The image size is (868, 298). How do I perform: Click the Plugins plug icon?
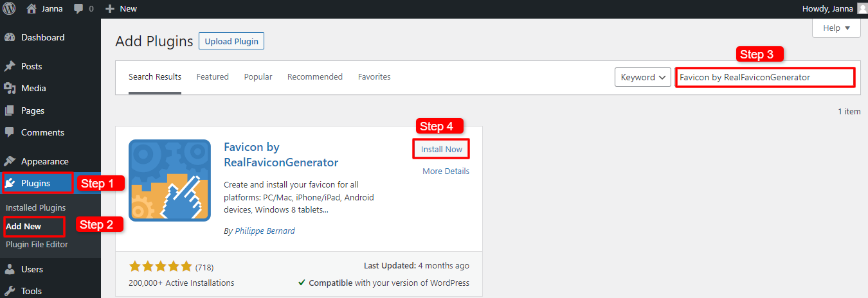pos(10,184)
